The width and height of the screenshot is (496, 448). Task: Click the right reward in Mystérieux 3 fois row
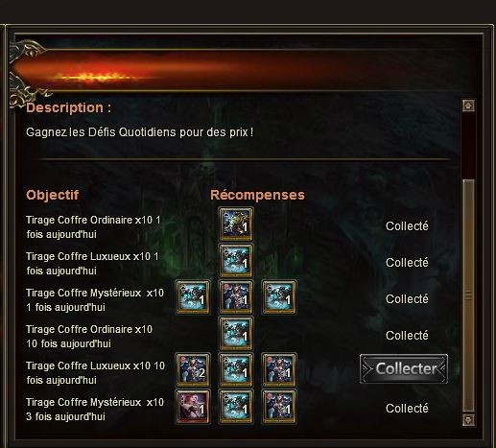tap(279, 406)
